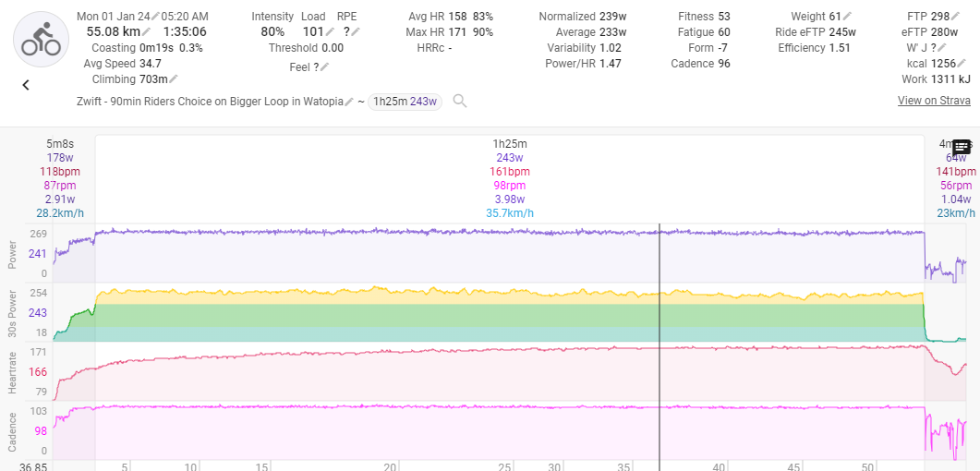Click the Power/HR 1.47 value
This screenshot has width=980, height=471.
pos(611,63)
